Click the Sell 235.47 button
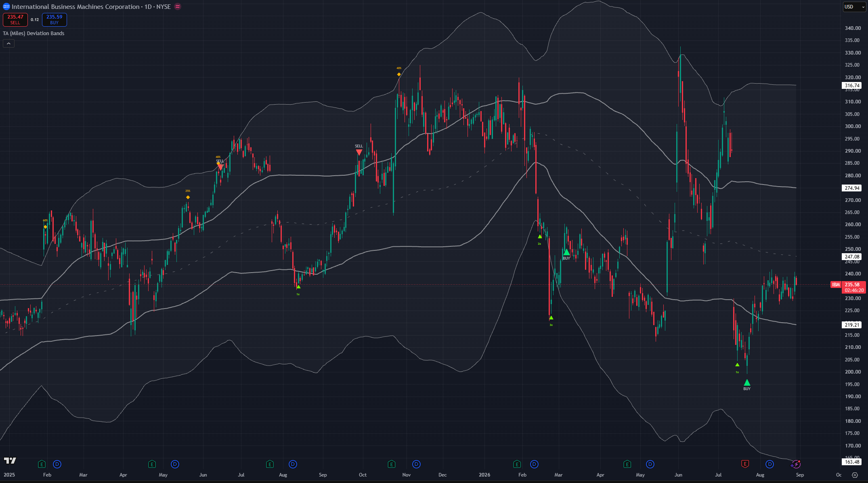The image size is (868, 483). coord(15,19)
